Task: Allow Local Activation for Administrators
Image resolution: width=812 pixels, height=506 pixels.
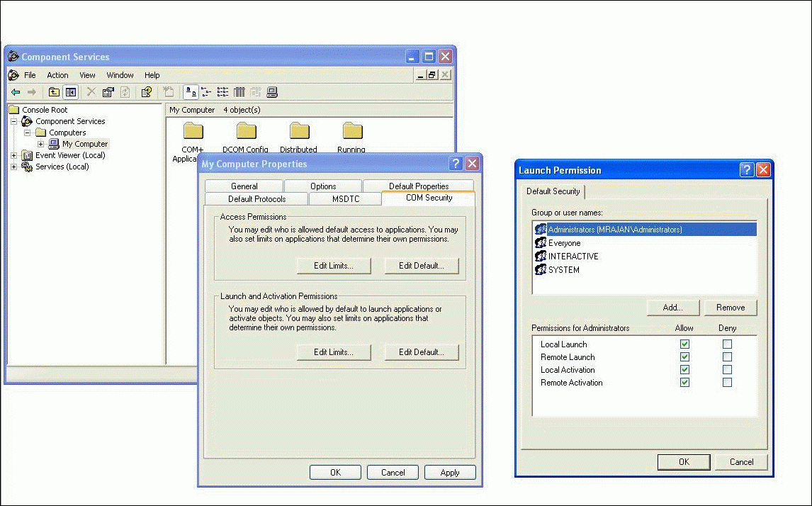Action: (684, 370)
